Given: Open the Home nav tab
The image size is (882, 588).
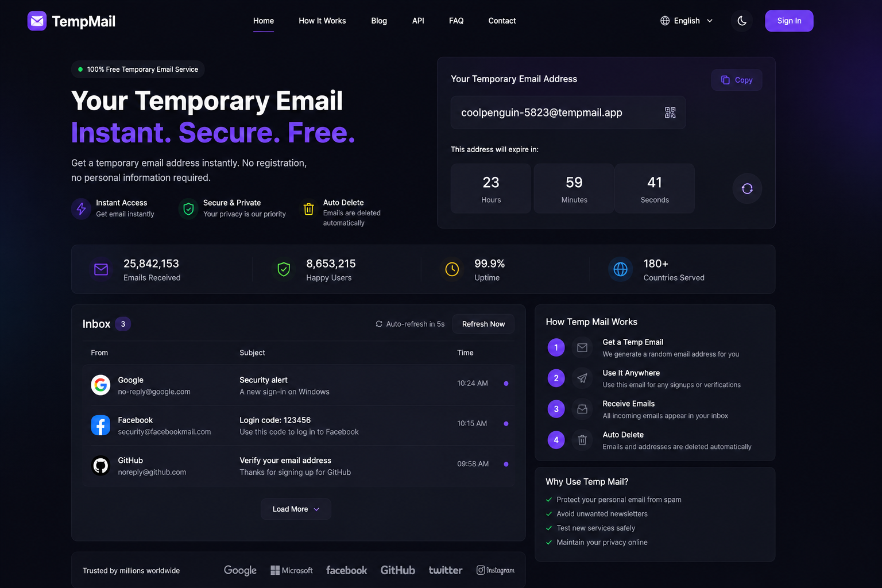Looking at the screenshot, I should [264, 21].
